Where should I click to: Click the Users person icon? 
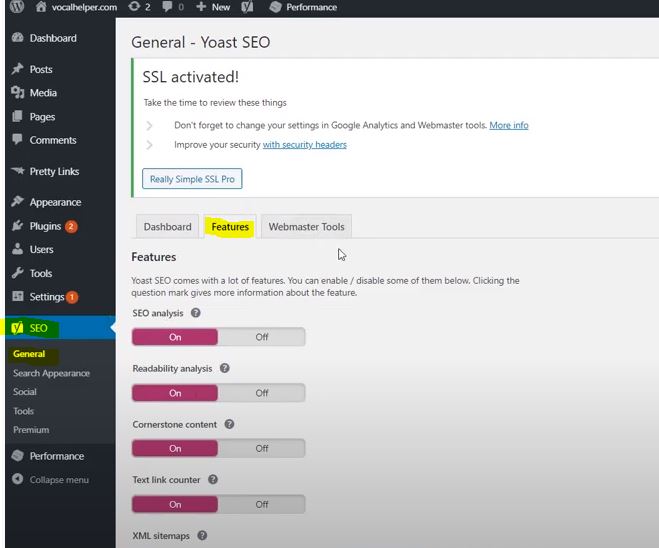tap(18, 249)
